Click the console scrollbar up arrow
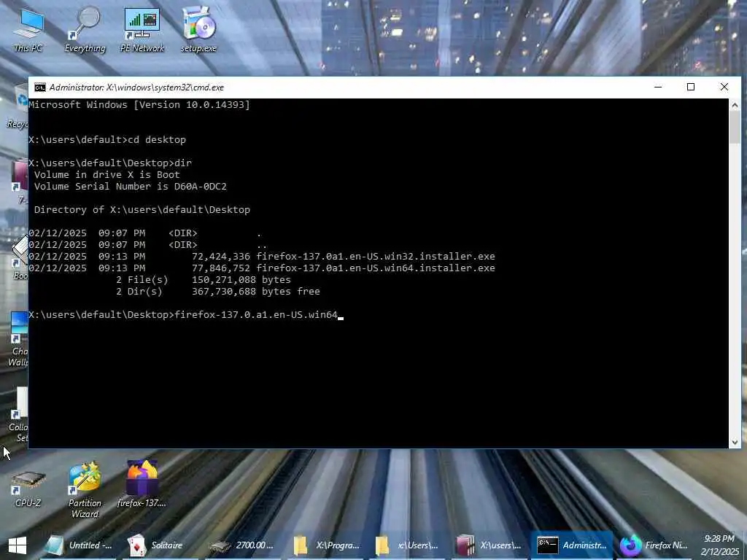The image size is (747, 560). point(735,105)
